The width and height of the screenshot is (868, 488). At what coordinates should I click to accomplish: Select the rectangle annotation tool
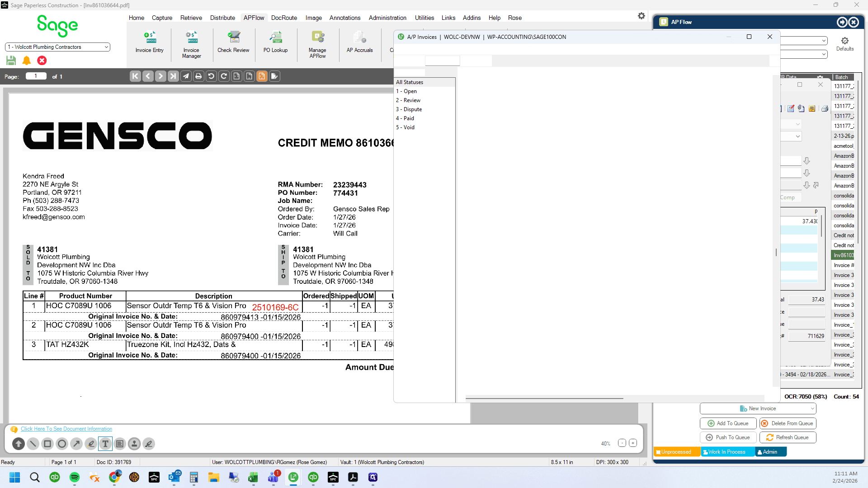tap(47, 444)
